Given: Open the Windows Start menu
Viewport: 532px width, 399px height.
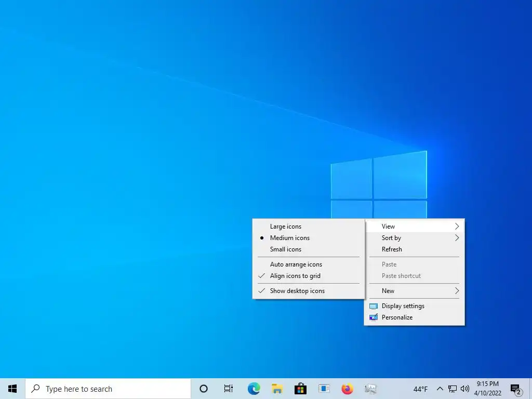Looking at the screenshot, I should click(12, 389).
